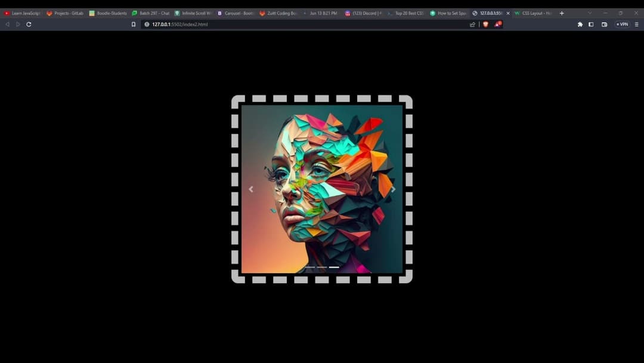
Task: Advance the carousel with the next arrow
Action: (393, 189)
